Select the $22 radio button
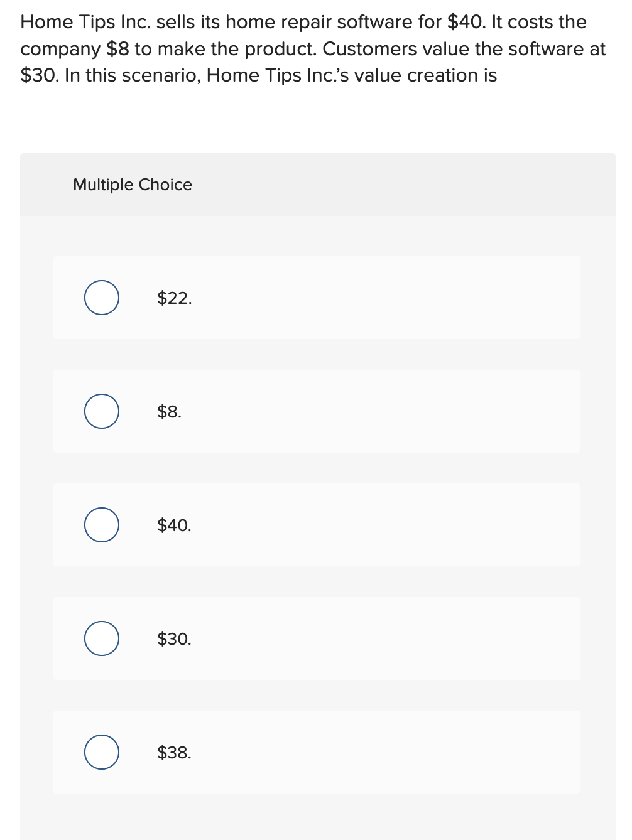This screenshot has width=632, height=840. (x=102, y=298)
